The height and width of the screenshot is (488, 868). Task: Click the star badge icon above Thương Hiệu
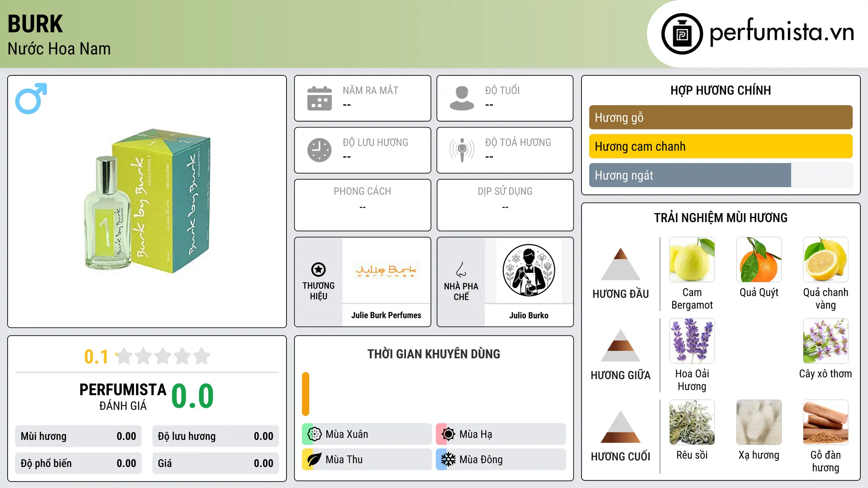click(318, 269)
